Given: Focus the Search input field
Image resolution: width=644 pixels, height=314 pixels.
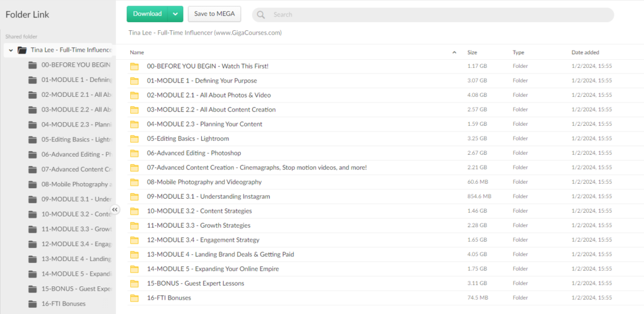Looking at the screenshot, I should [x=434, y=14].
